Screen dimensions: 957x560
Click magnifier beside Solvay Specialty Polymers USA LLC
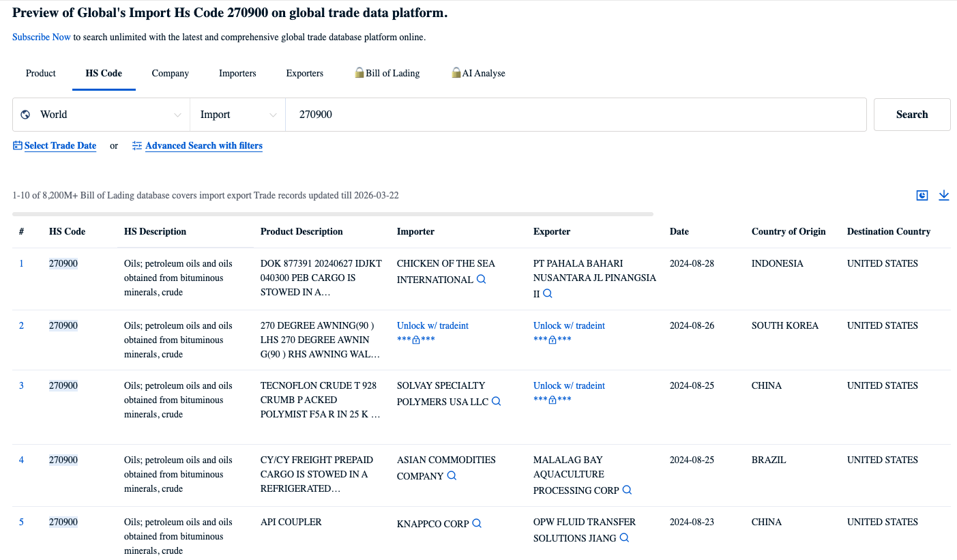[497, 402]
